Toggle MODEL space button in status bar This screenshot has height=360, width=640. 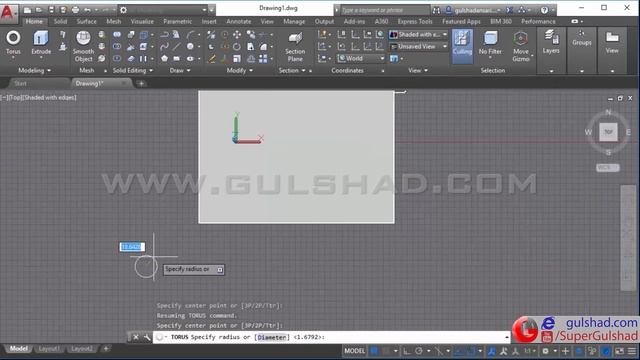tap(354, 351)
